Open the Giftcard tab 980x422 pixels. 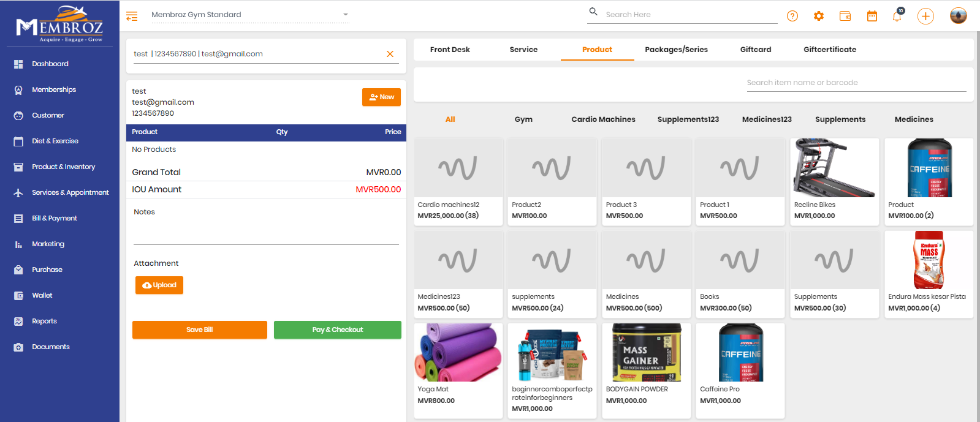[756, 50]
